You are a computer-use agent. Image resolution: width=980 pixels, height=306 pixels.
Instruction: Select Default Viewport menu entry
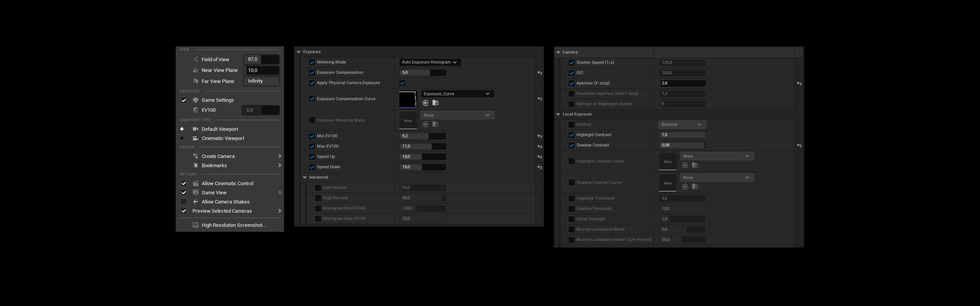pos(230,129)
